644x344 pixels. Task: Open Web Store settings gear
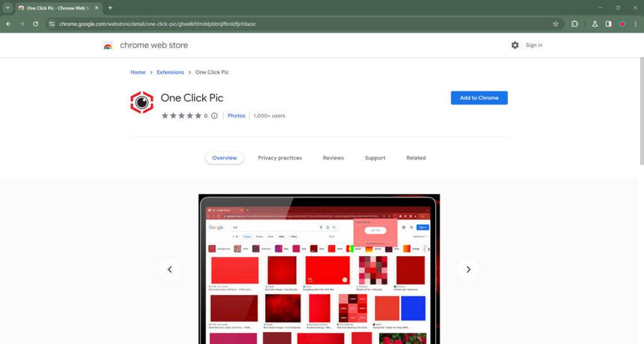[x=514, y=45]
